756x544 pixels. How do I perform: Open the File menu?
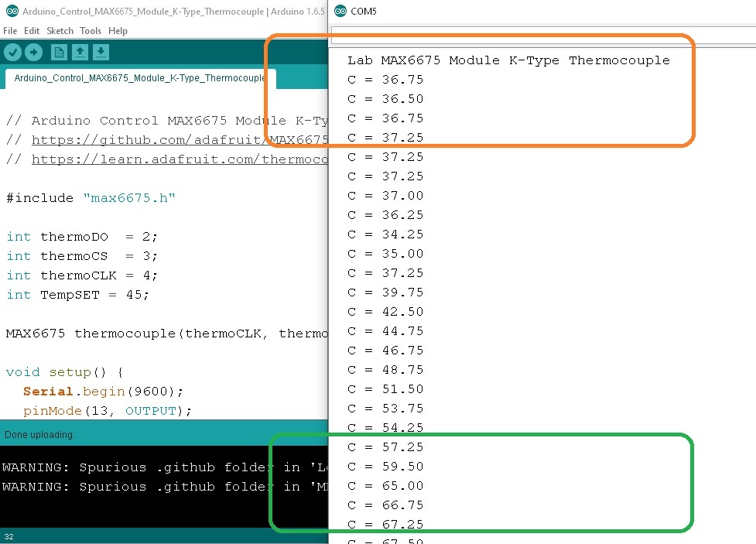point(10,31)
